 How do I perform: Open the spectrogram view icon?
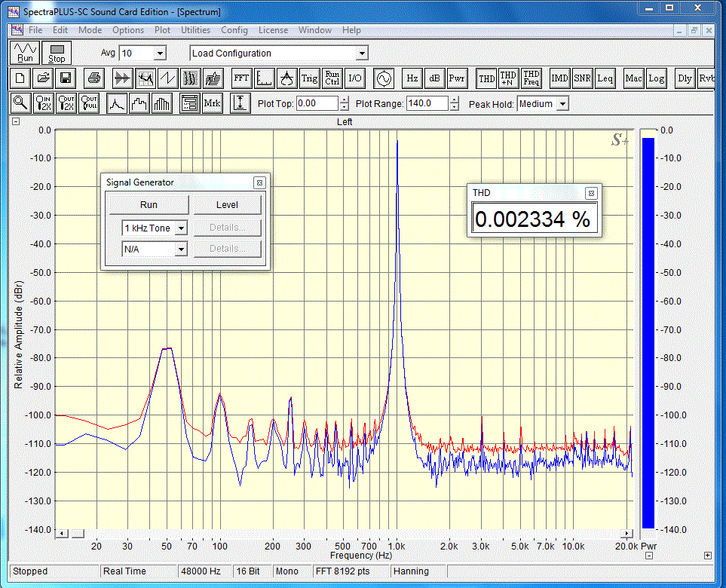click(190, 78)
